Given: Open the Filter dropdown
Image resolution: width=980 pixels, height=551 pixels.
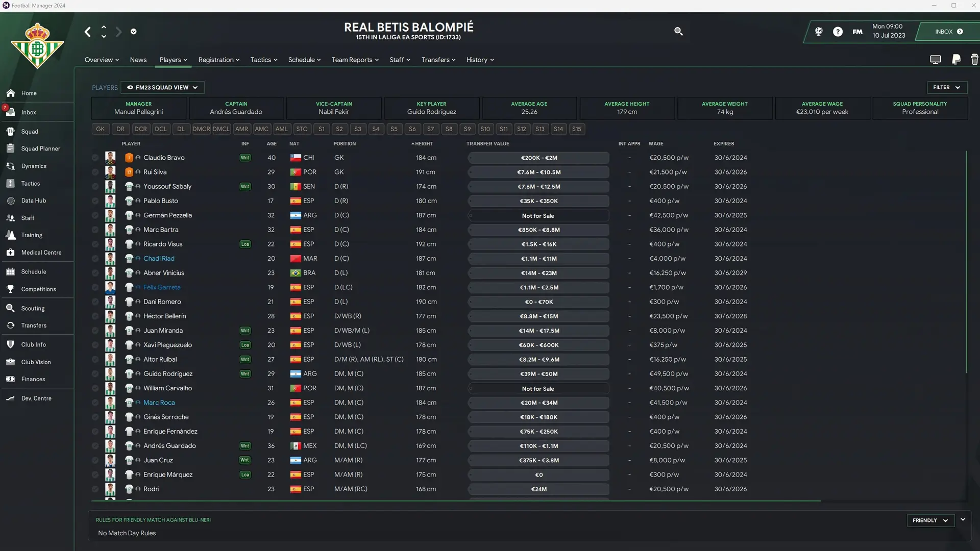Looking at the screenshot, I should pyautogui.click(x=947, y=87).
